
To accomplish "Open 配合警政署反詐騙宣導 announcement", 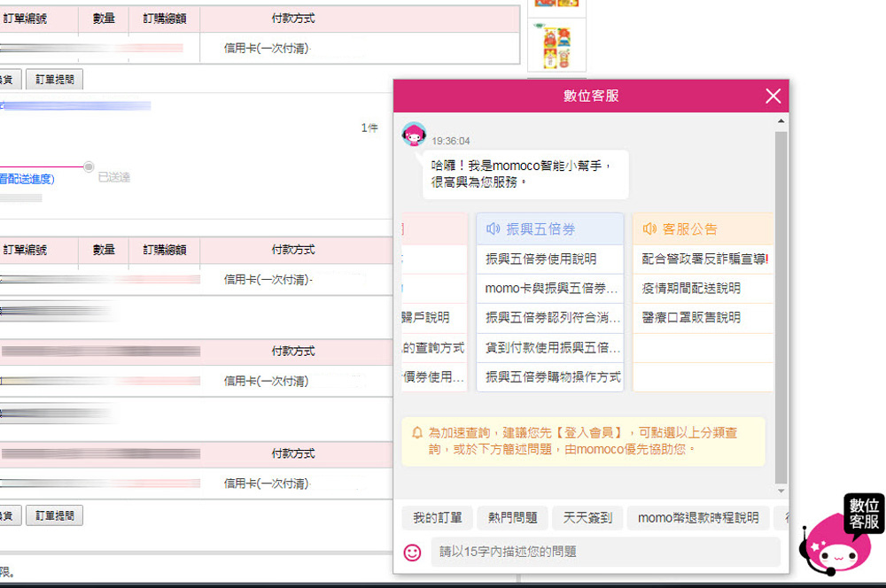I will (703, 259).
